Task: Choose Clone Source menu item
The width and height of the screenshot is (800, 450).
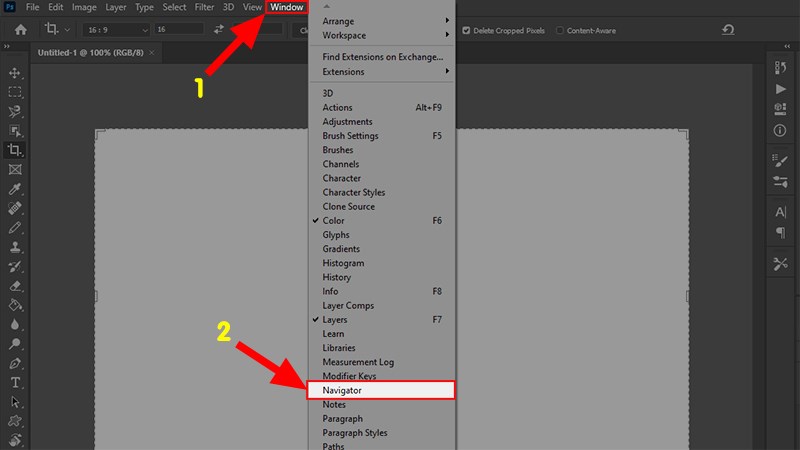Action: [382, 207]
